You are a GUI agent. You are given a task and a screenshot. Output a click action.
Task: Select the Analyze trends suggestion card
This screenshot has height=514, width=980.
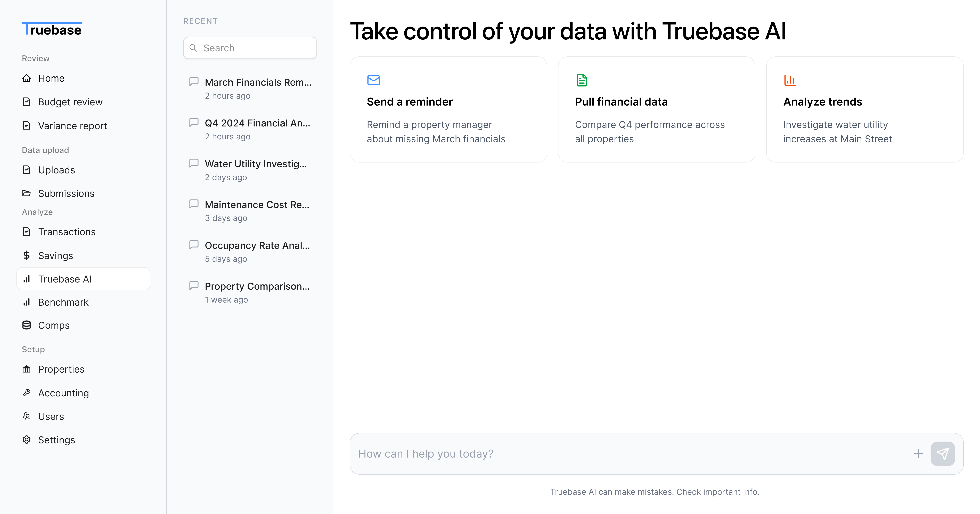tap(865, 109)
